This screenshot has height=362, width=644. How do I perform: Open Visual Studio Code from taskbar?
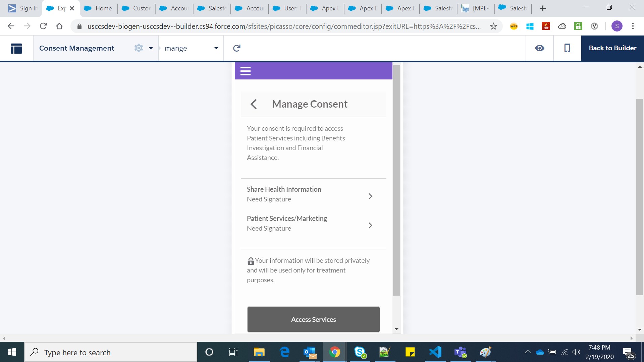[x=435, y=352]
